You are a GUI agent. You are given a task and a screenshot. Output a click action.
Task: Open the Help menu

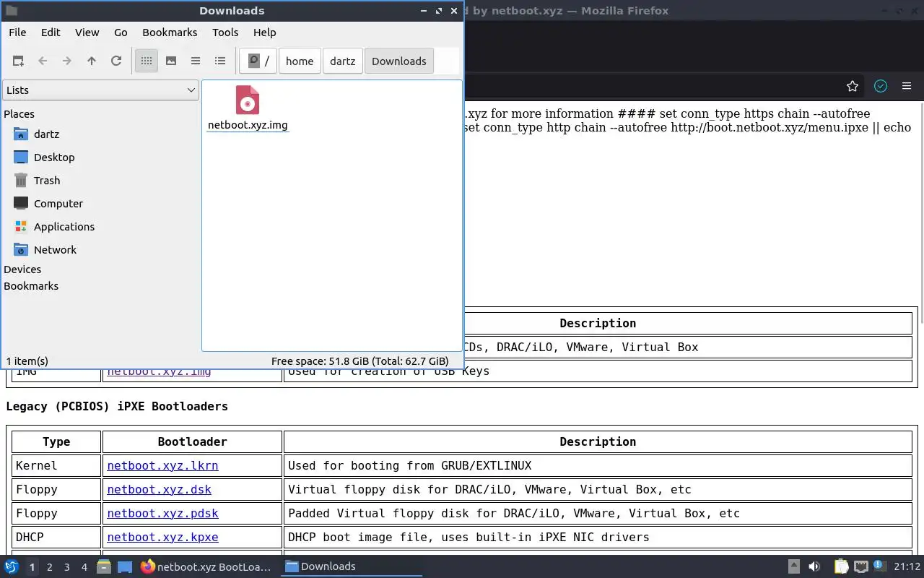coord(265,33)
